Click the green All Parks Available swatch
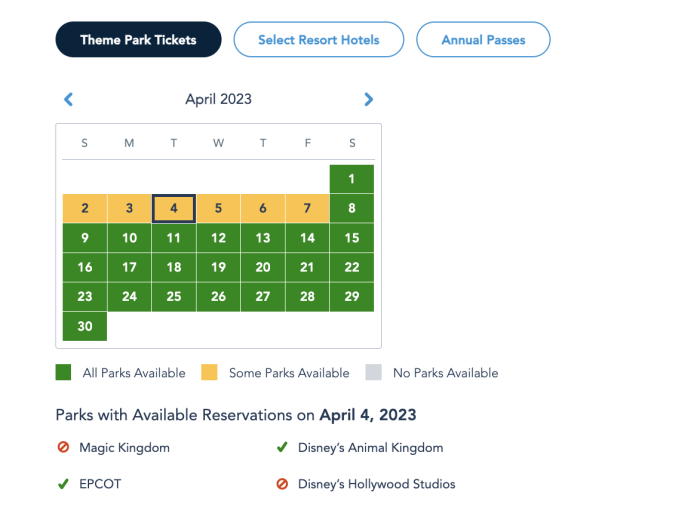 [63, 372]
